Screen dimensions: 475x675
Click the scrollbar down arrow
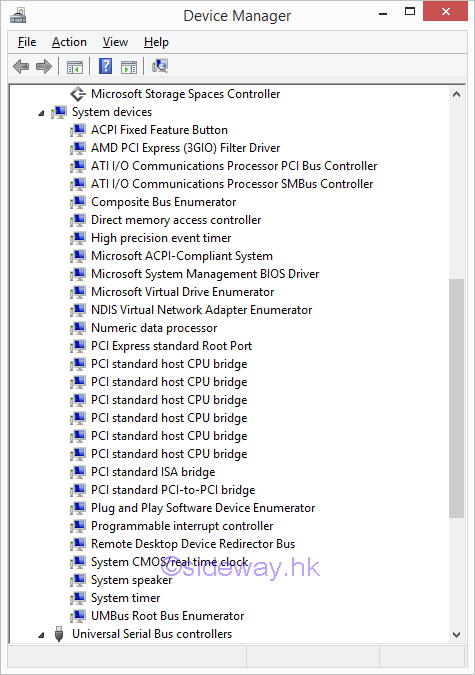(x=456, y=635)
